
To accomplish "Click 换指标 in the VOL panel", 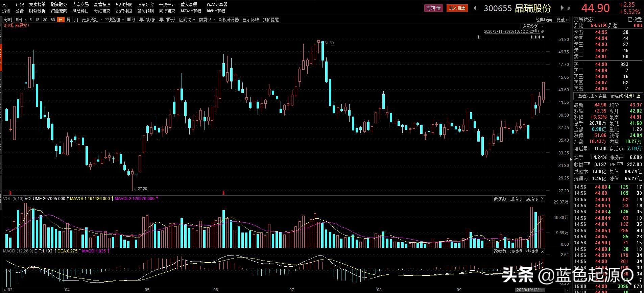I will [532, 199].
